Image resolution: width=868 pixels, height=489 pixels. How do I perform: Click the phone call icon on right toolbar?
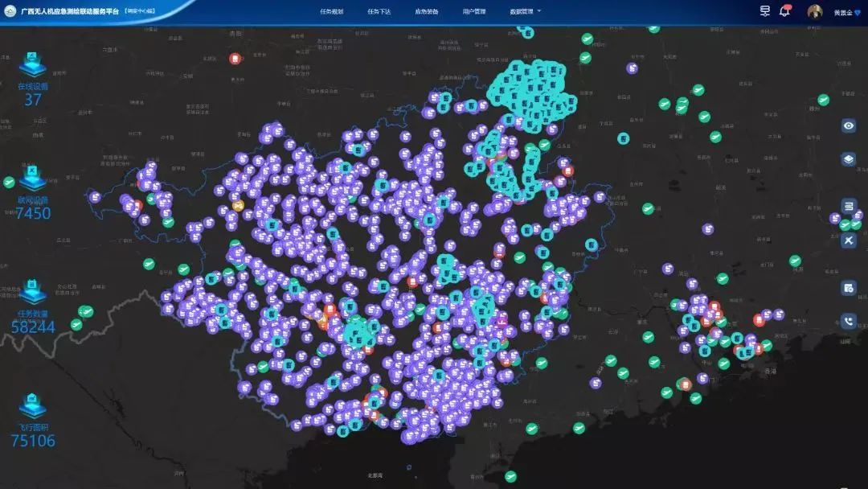coord(849,321)
